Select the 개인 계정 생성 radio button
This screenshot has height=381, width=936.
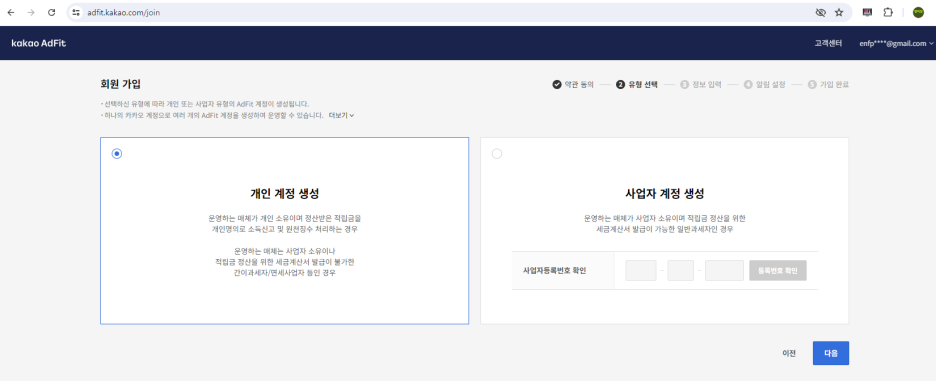click(117, 153)
